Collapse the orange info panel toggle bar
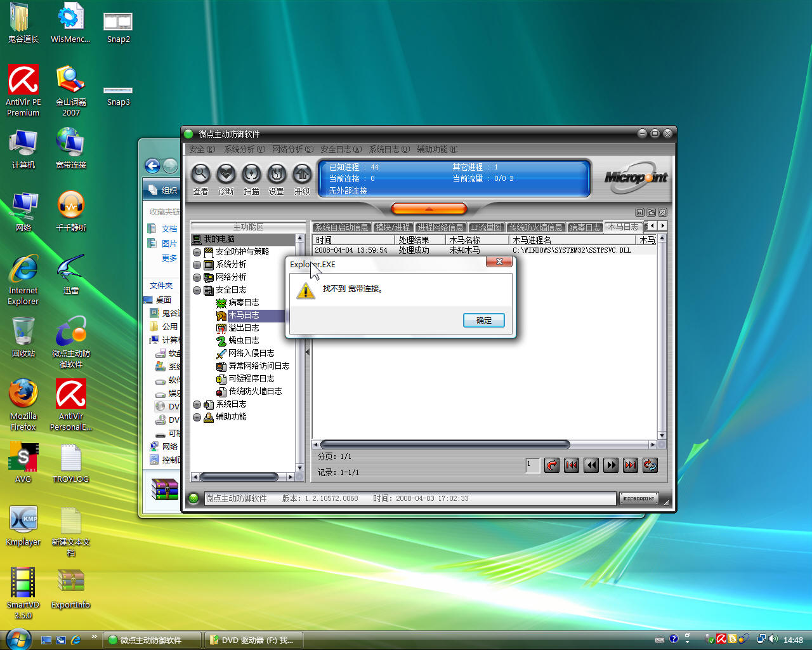This screenshot has height=650, width=812. point(429,209)
